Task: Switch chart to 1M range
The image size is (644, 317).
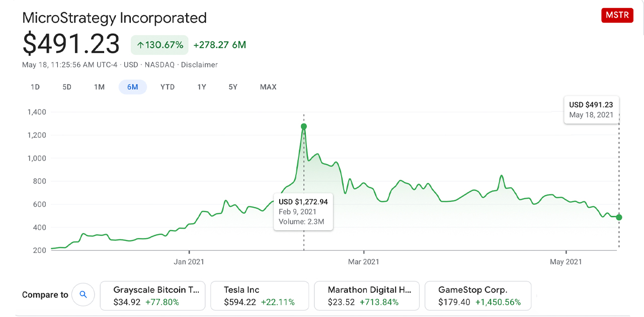Action: click(99, 87)
